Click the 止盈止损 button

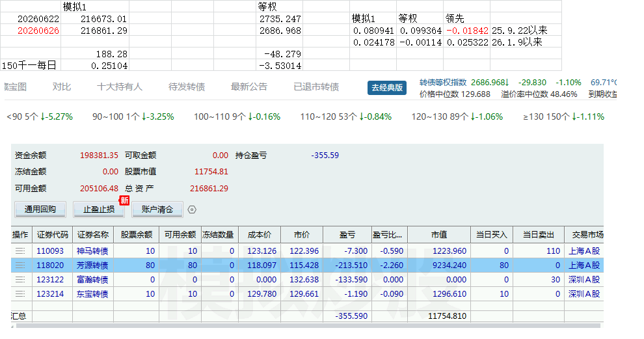[x=99, y=209]
